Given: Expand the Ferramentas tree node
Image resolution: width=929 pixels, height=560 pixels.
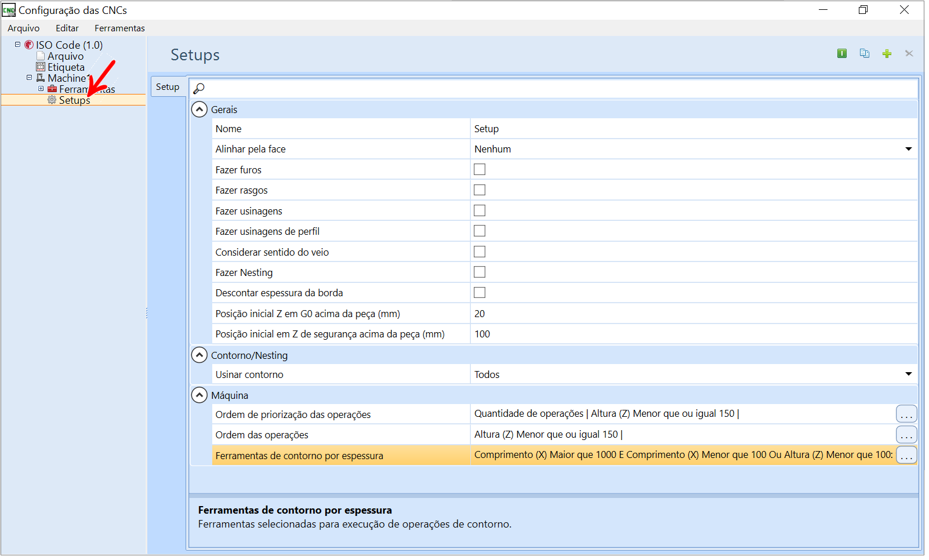Looking at the screenshot, I should click(41, 88).
